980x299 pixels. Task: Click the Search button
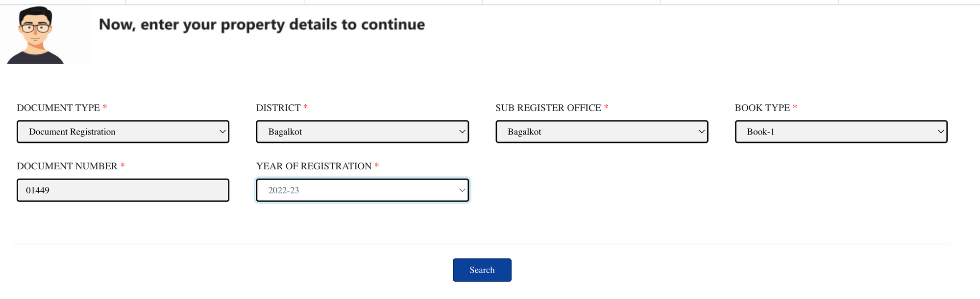coord(482,270)
